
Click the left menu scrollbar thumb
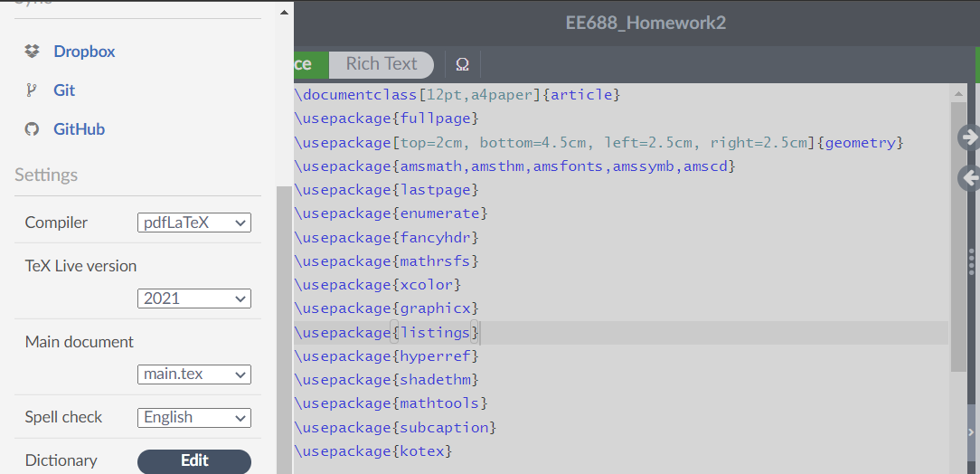285,329
